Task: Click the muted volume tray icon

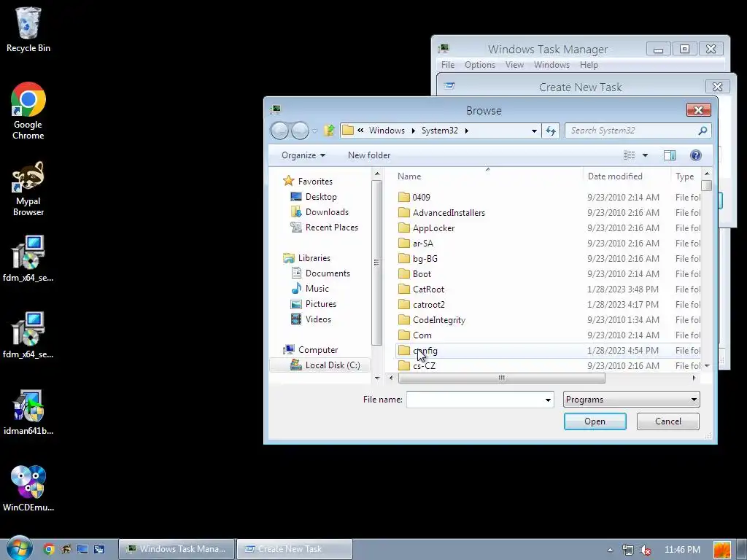Action: tap(646, 550)
